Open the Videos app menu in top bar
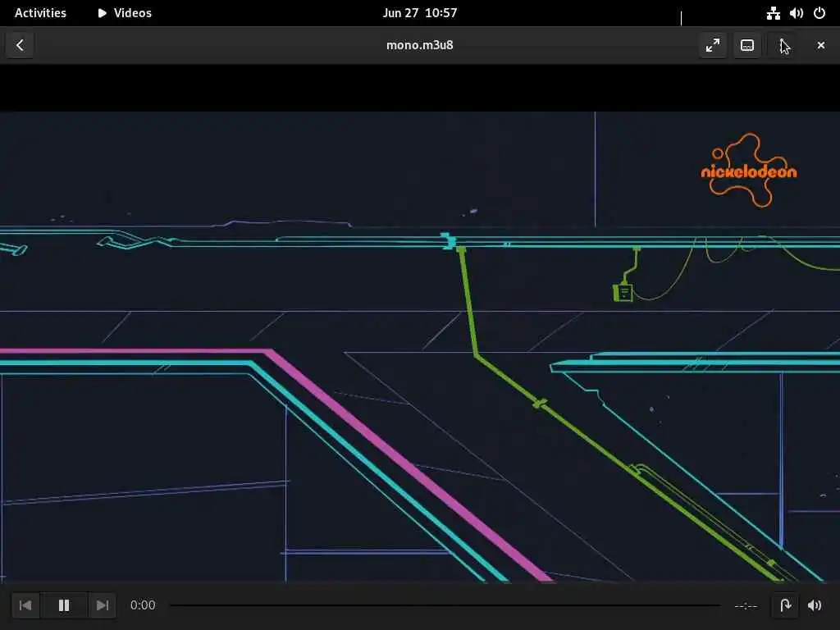Image resolution: width=840 pixels, height=630 pixels. pos(125,13)
